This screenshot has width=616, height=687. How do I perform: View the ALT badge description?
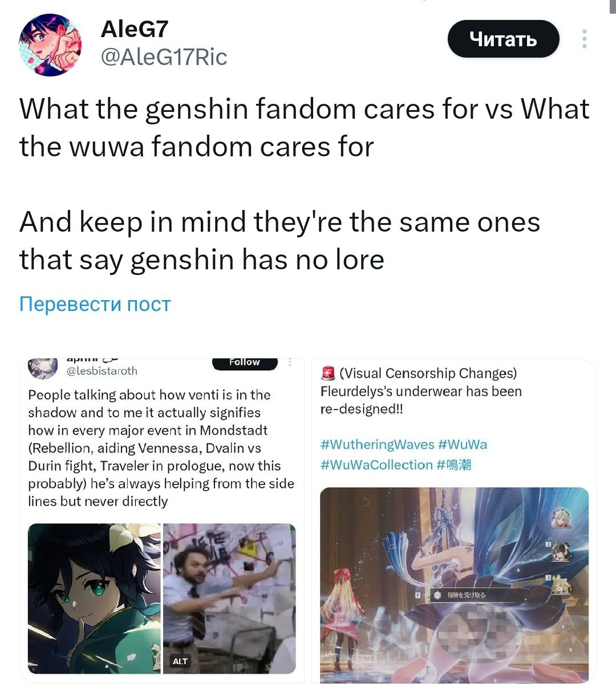pyautogui.click(x=180, y=661)
